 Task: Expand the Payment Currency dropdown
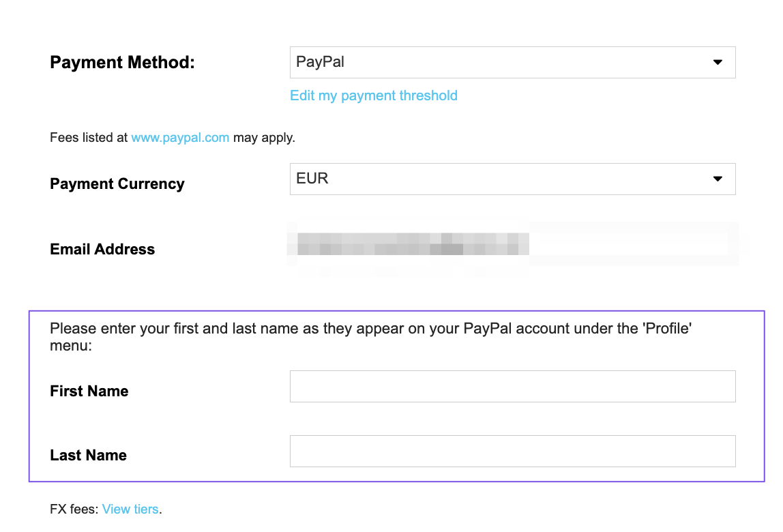[x=512, y=179]
